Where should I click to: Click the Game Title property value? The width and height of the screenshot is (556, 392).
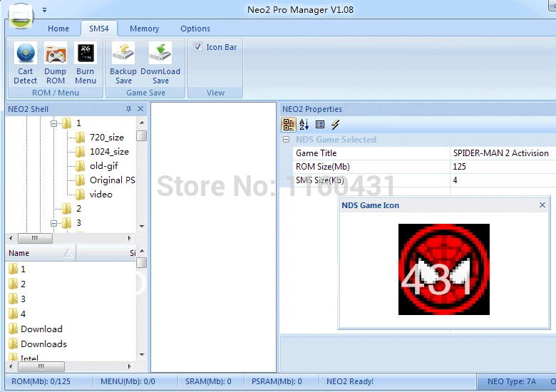tap(503, 153)
